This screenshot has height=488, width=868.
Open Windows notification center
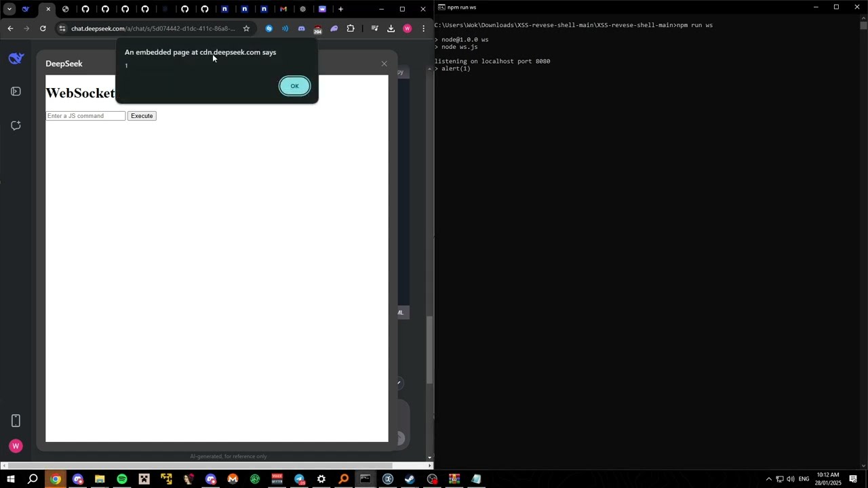pos(853,479)
